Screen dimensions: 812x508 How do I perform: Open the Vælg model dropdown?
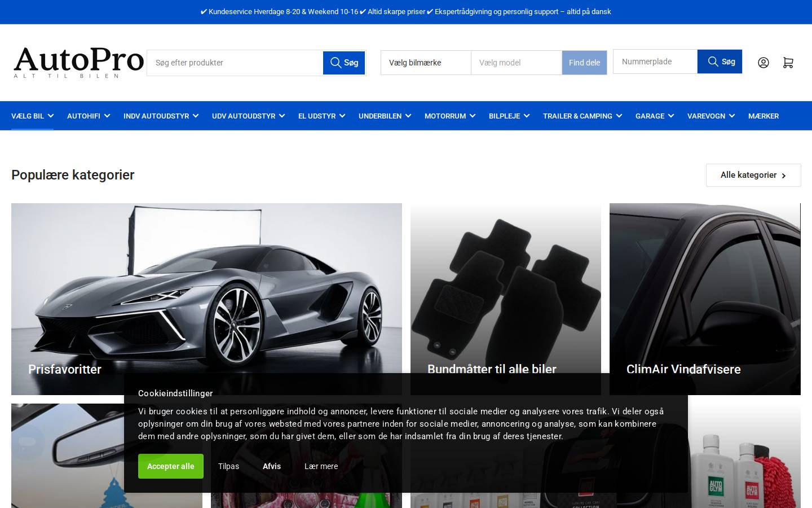pyautogui.click(x=517, y=63)
